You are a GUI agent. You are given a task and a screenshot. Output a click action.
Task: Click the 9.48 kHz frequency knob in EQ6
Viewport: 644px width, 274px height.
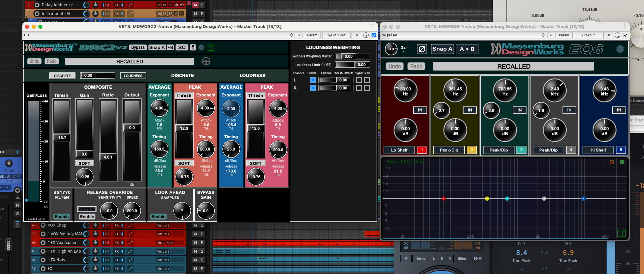pyautogui.click(x=604, y=90)
